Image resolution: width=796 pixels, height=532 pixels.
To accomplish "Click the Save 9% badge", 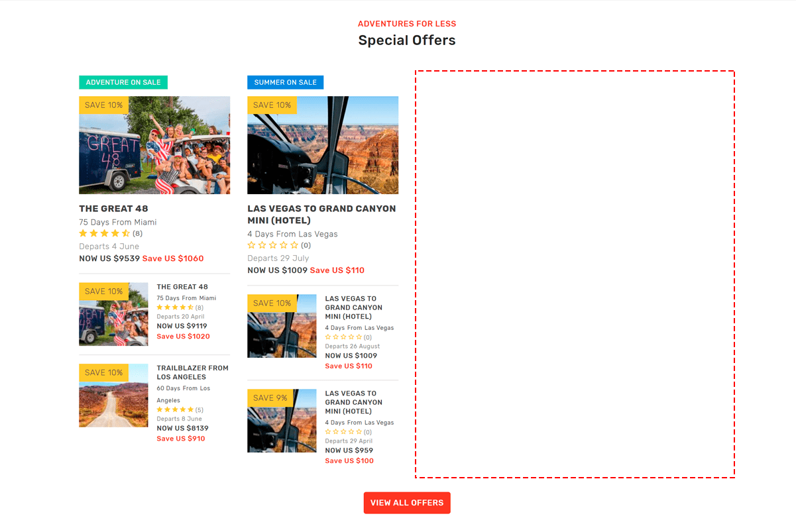I will (270, 398).
